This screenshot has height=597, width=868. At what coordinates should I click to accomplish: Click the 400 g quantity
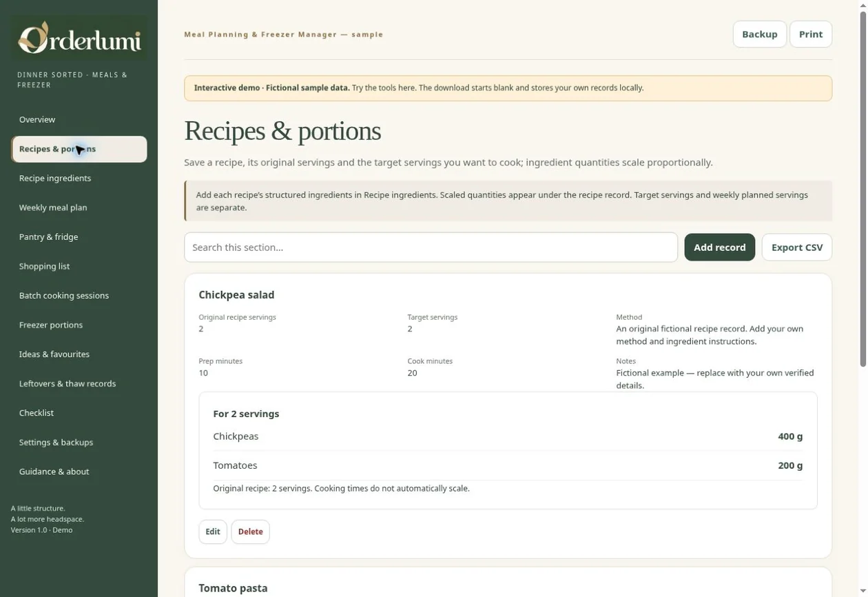click(790, 436)
